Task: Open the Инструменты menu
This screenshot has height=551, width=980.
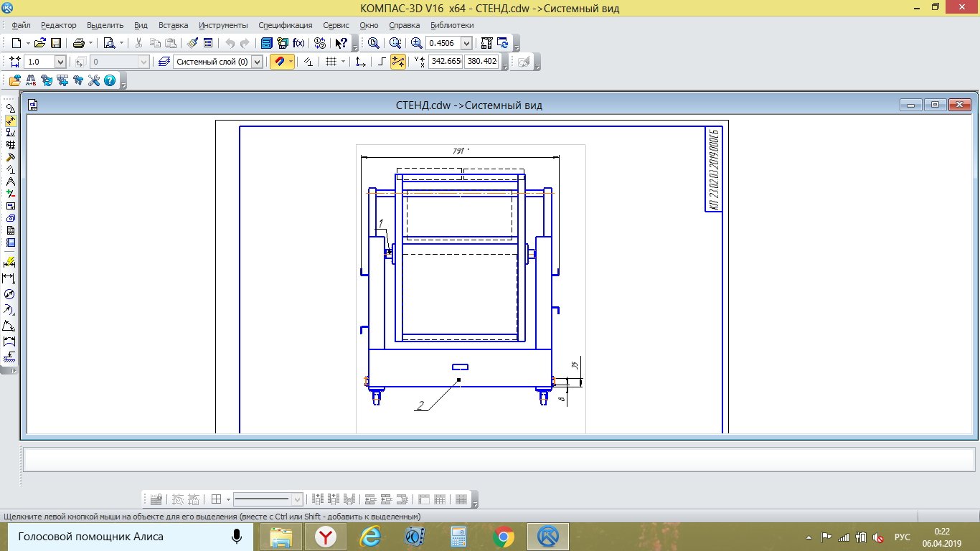Action: [223, 25]
